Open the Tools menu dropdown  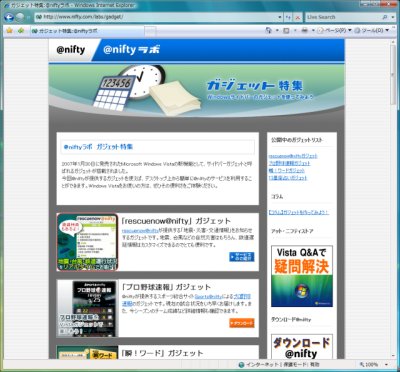point(371,31)
